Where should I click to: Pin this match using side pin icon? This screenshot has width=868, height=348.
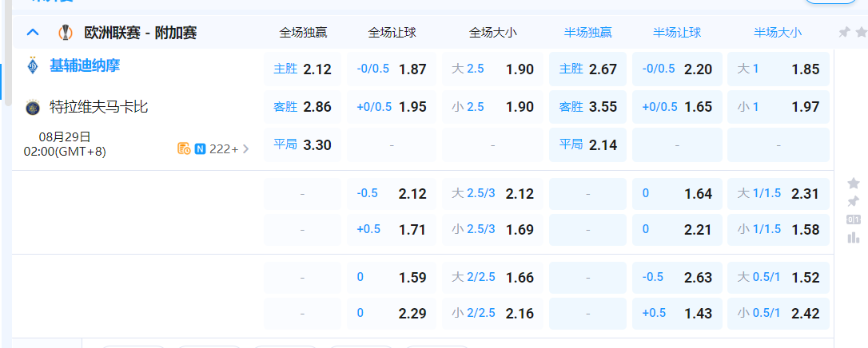coord(854,201)
